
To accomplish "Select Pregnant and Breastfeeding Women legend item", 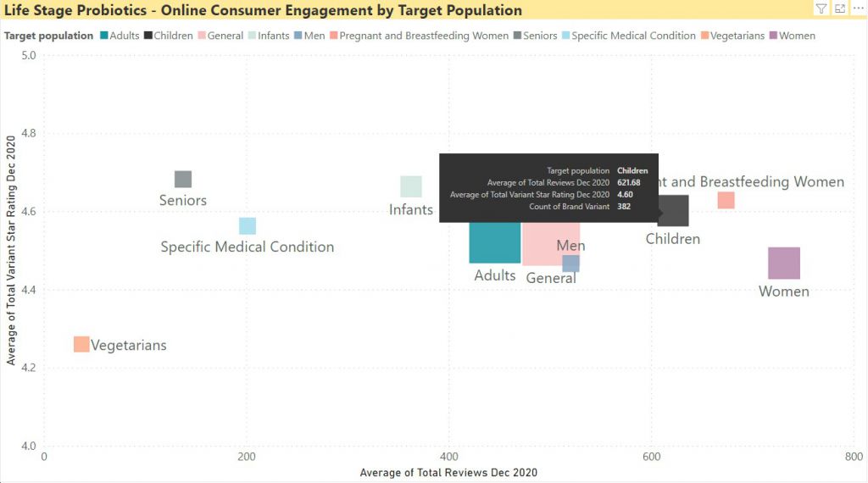I will pyautogui.click(x=419, y=36).
